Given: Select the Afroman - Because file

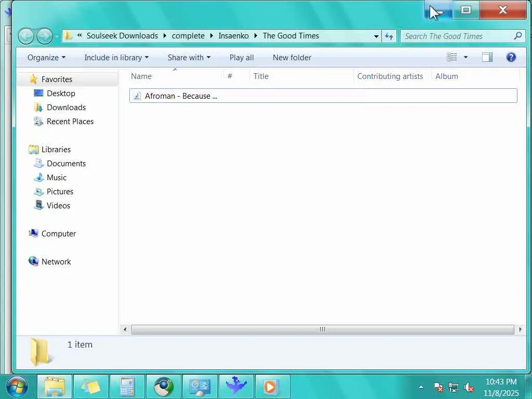Looking at the screenshot, I should (323, 96).
